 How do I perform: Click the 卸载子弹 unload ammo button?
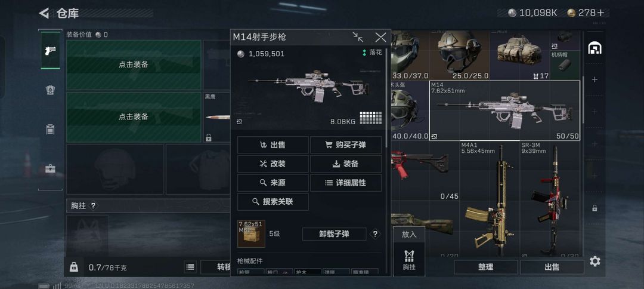334,234
